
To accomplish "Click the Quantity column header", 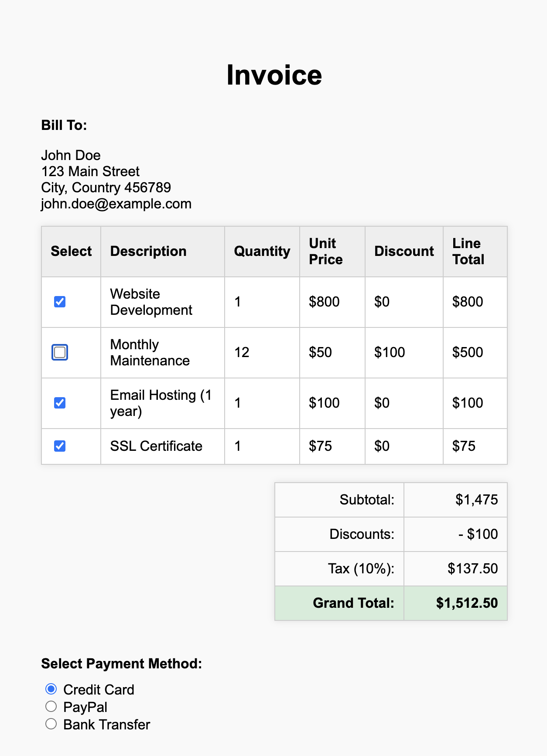I will [x=262, y=251].
